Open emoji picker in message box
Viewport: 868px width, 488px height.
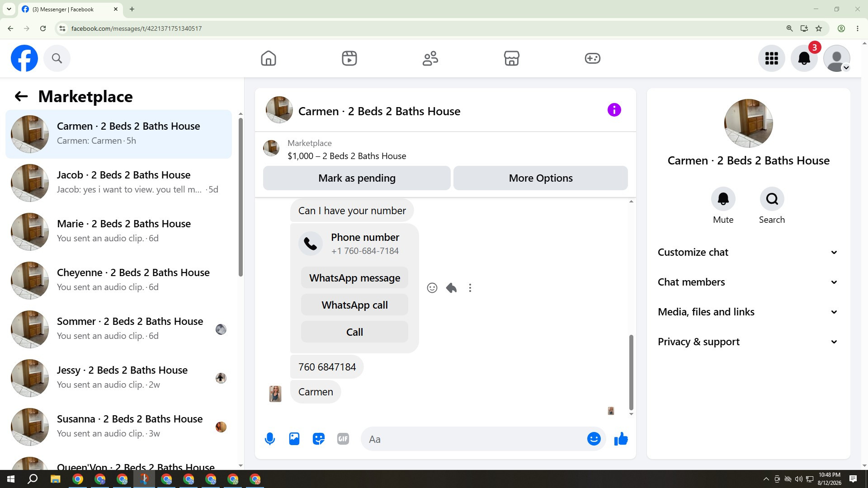pyautogui.click(x=594, y=439)
